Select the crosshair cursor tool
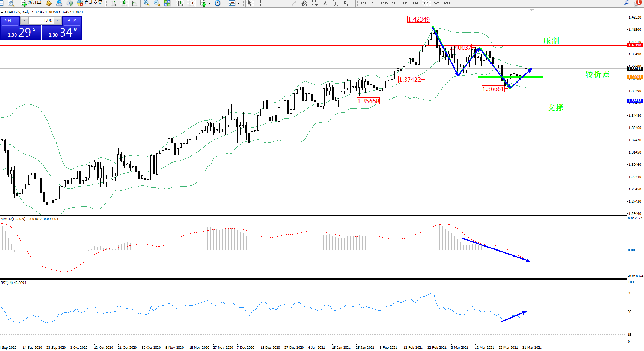This screenshot has height=351, width=644. (x=260, y=3)
